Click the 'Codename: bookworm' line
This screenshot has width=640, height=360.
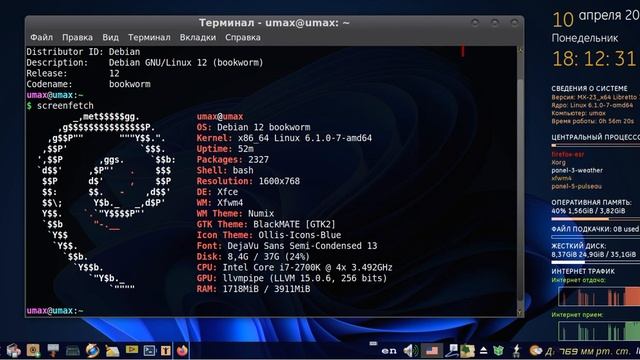click(x=88, y=84)
